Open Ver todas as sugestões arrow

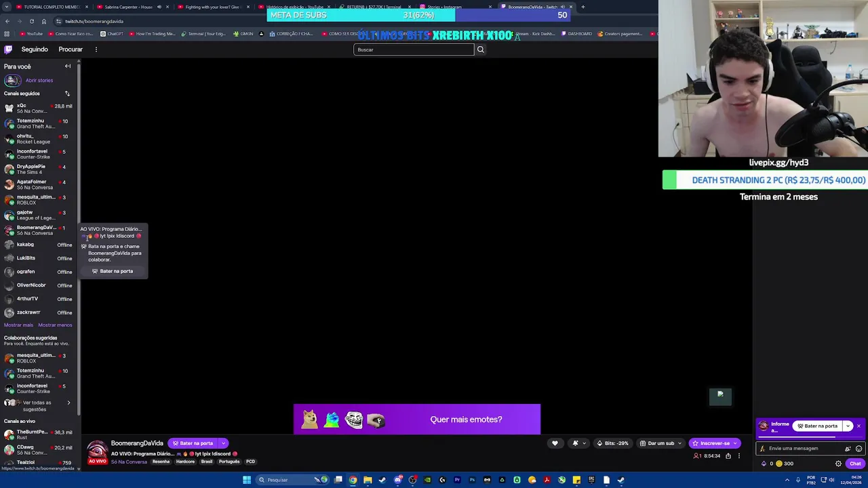(68, 403)
